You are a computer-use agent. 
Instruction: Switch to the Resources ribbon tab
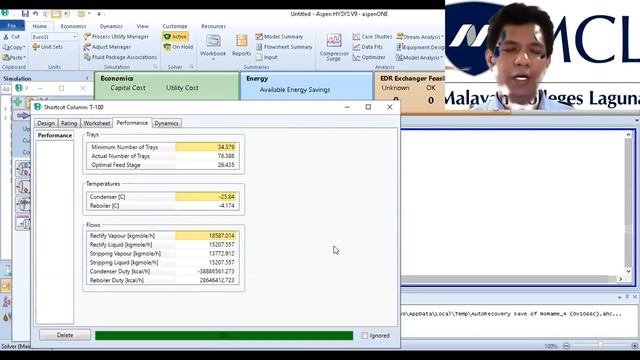[213, 26]
